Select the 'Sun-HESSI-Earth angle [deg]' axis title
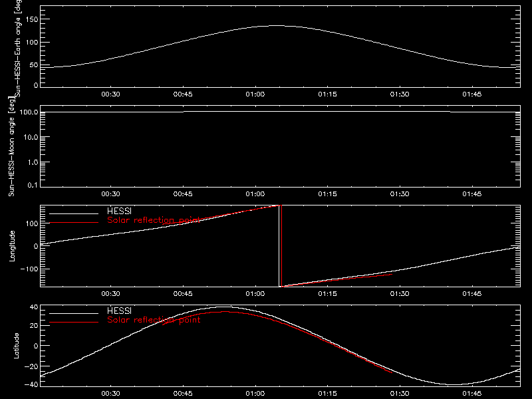The image size is (532, 399). point(18,47)
